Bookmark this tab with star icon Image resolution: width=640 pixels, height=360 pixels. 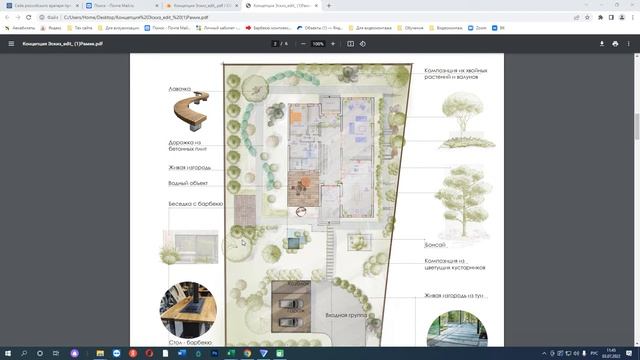587,18
